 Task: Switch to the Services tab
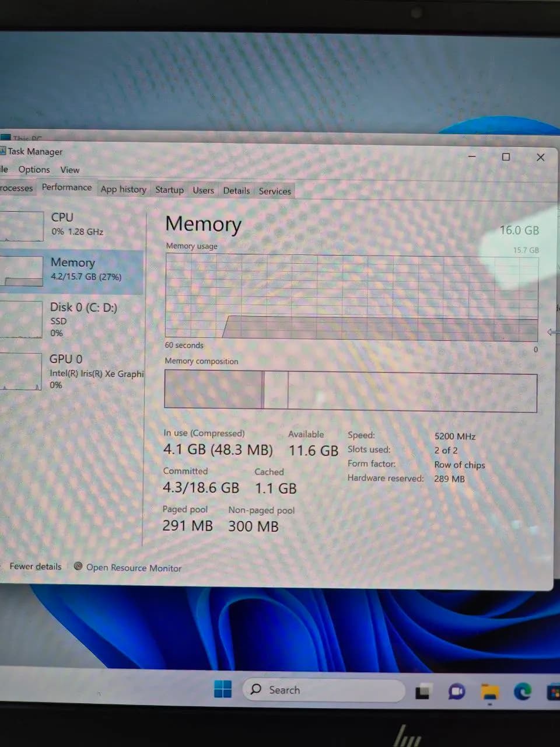[275, 191]
